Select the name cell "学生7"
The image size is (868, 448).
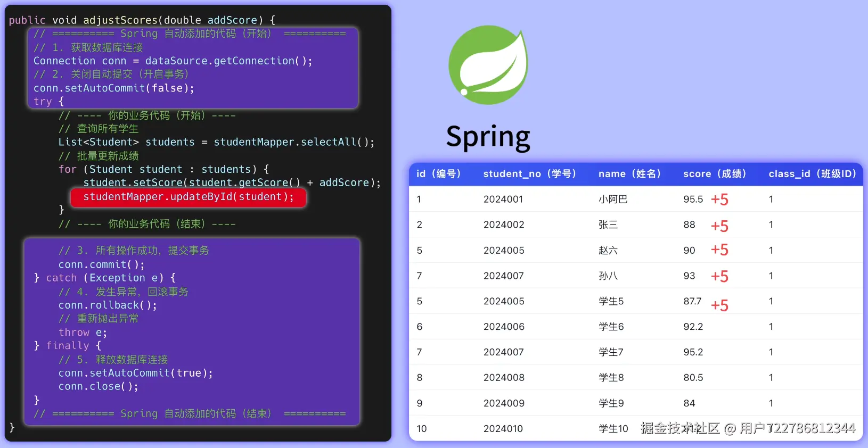coord(611,352)
